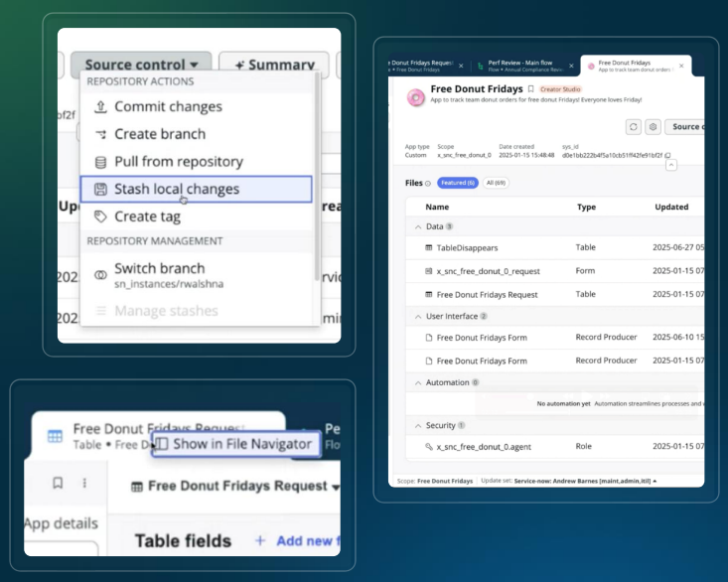Viewport: 728px width, 582px height.
Task: Click the three-dot menu icon above App details
Action: (x=84, y=484)
